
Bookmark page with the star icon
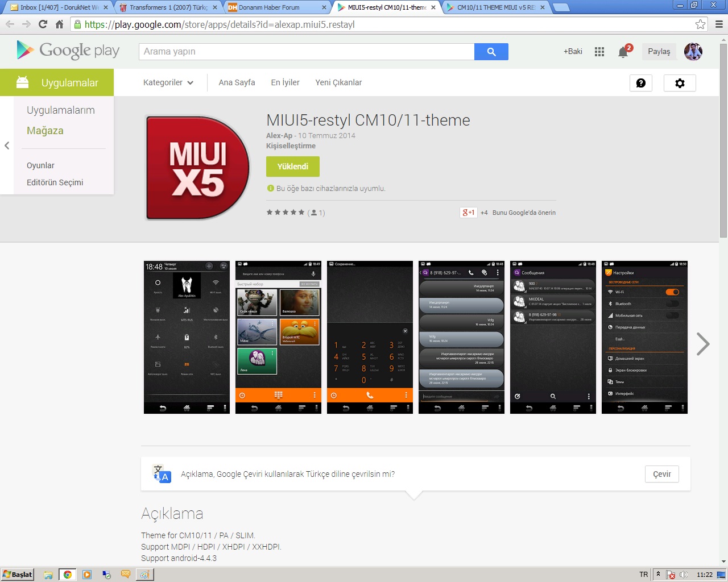coord(700,24)
